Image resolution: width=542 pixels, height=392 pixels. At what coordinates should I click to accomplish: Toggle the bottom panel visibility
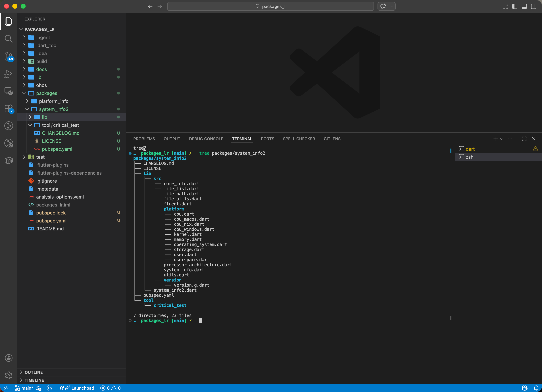(524, 7)
